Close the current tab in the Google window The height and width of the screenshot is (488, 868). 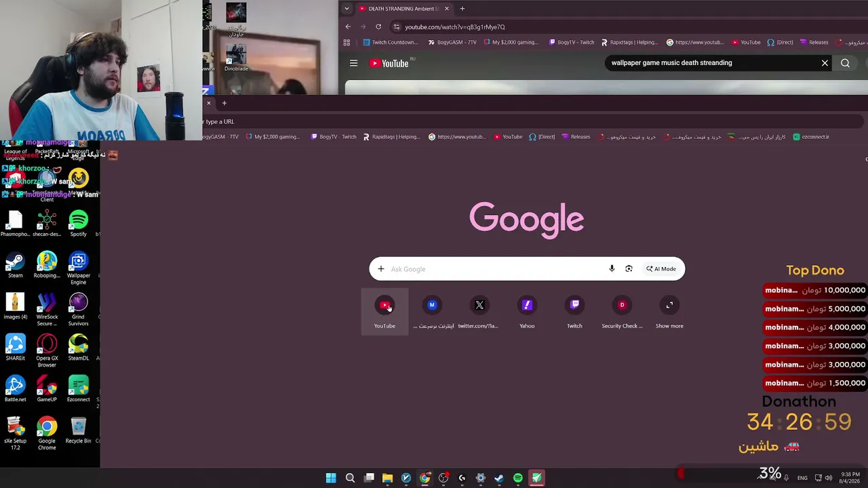(208, 103)
